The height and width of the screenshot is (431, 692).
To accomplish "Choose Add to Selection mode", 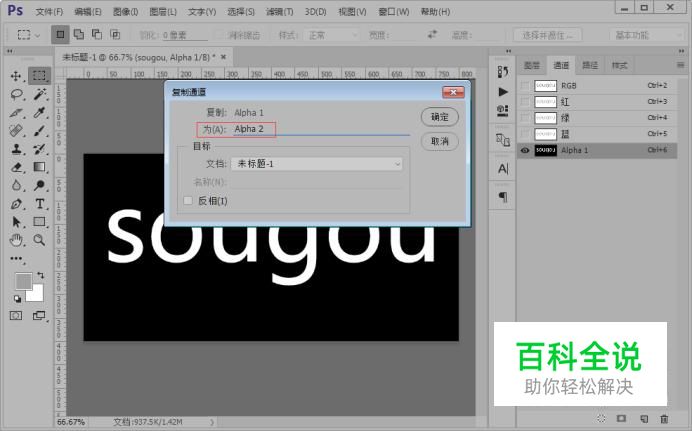I will [79, 34].
